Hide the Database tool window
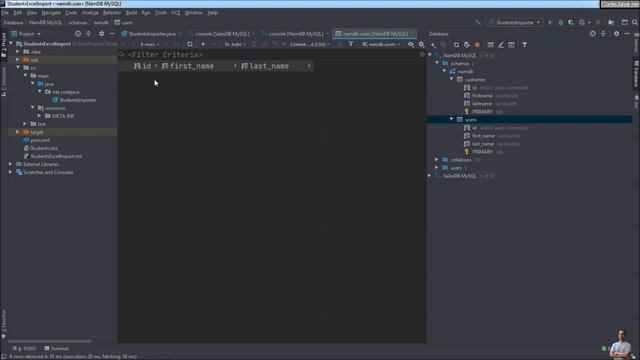The height and width of the screenshot is (360, 640). pos(627,34)
